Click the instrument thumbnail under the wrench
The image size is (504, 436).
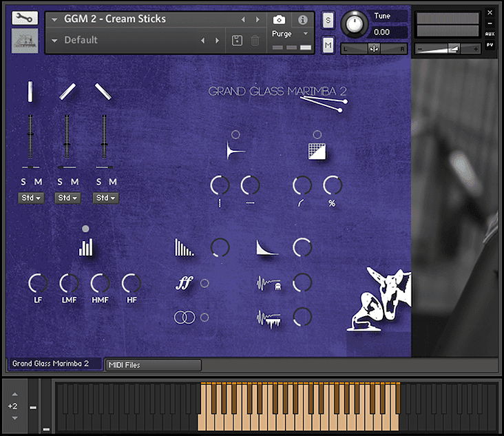point(25,41)
